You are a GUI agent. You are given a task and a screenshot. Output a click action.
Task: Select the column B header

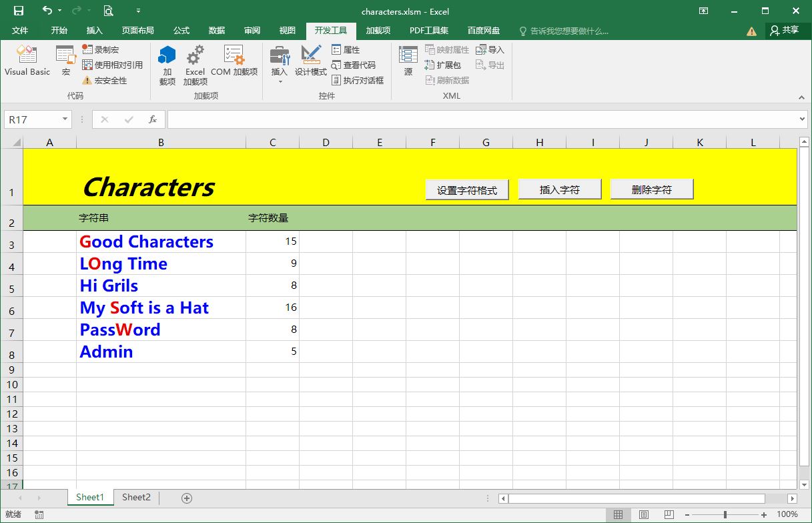pyautogui.click(x=161, y=142)
